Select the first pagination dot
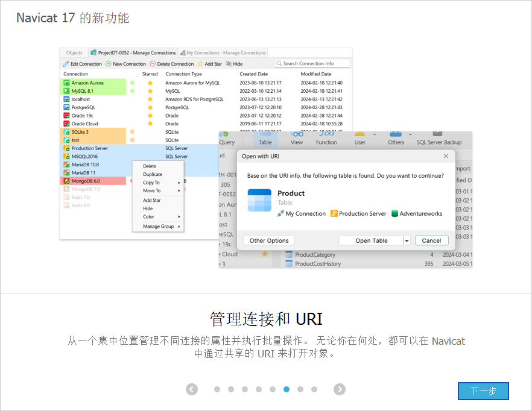Image resolution: width=532 pixels, height=411 pixels. (217, 389)
